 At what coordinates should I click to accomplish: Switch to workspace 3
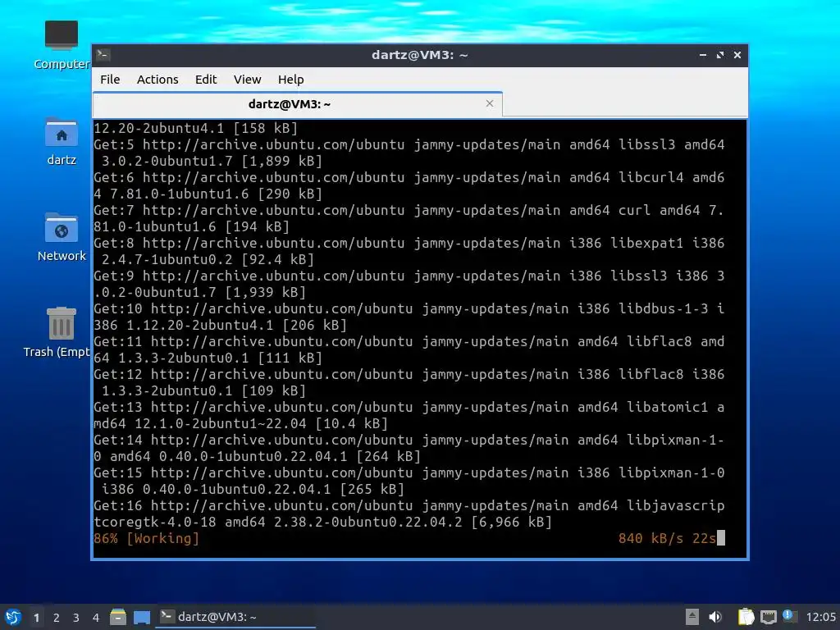[x=76, y=618]
